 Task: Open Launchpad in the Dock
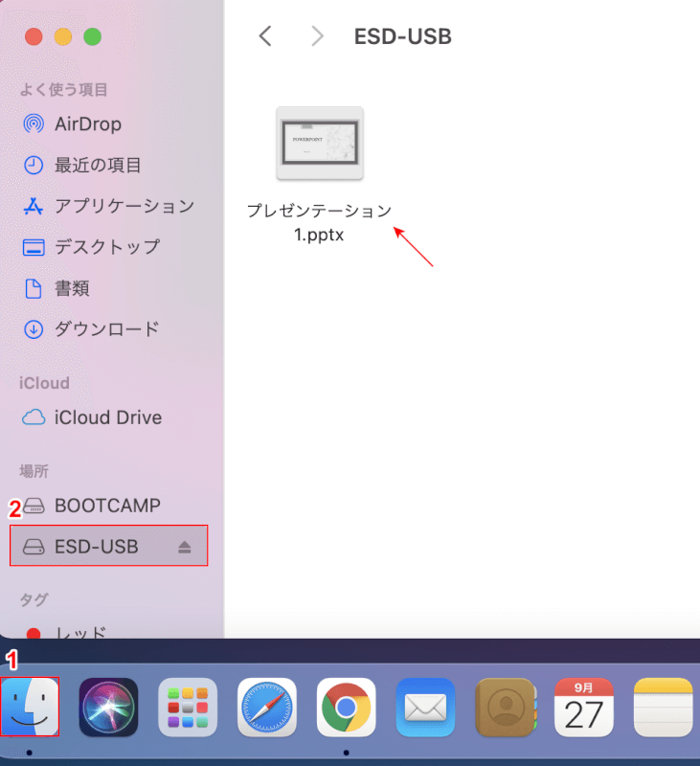click(x=188, y=707)
